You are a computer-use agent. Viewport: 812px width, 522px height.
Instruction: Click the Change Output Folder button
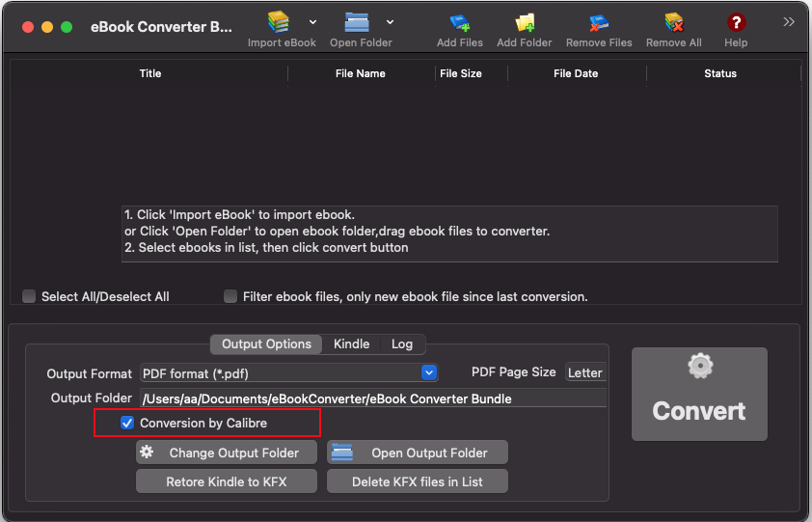[x=226, y=453]
